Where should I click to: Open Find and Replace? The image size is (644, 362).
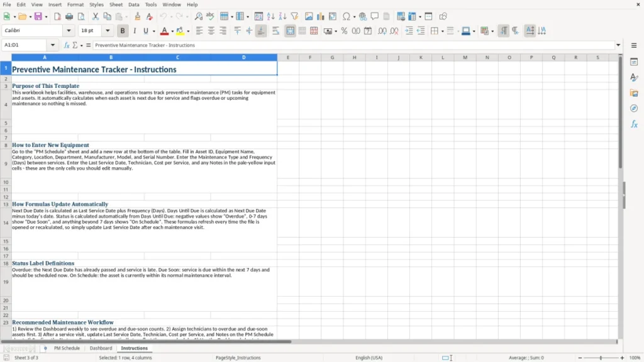pyautogui.click(x=198, y=16)
